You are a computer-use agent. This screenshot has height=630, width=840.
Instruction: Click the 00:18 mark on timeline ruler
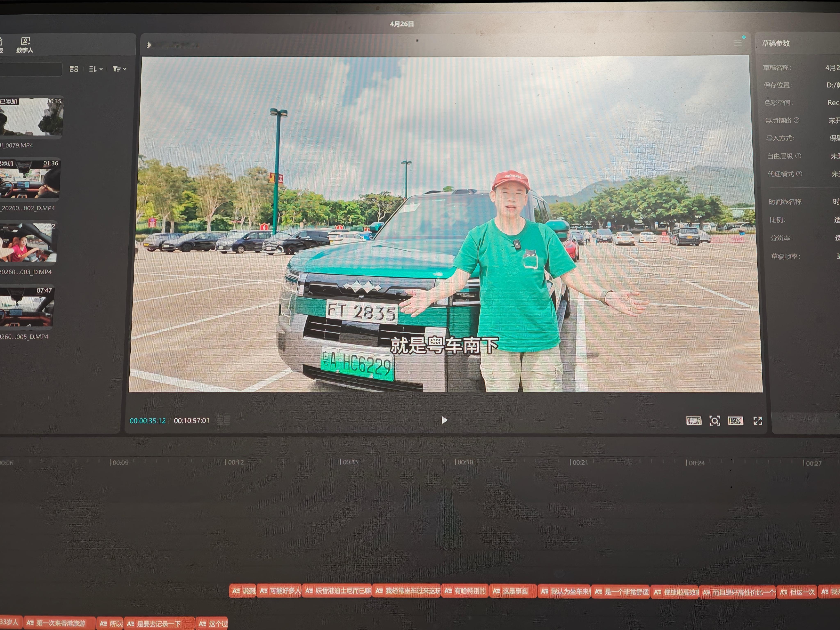point(464,462)
